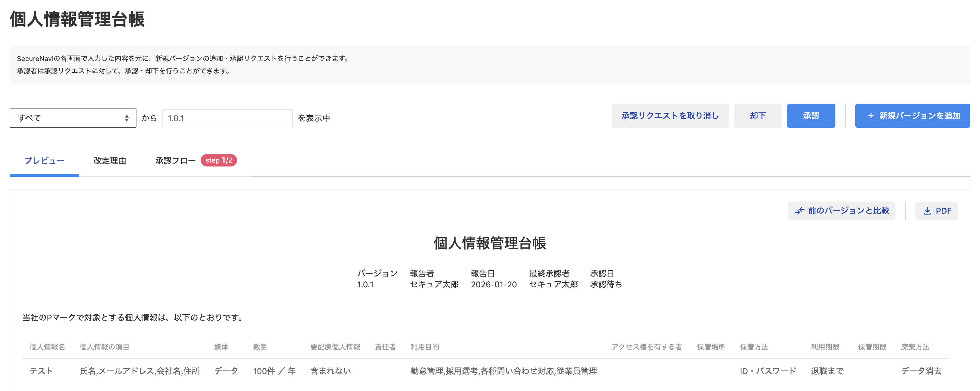Click the 個人情報名 column header
Viewport: 980px width, 391px height.
47,347
